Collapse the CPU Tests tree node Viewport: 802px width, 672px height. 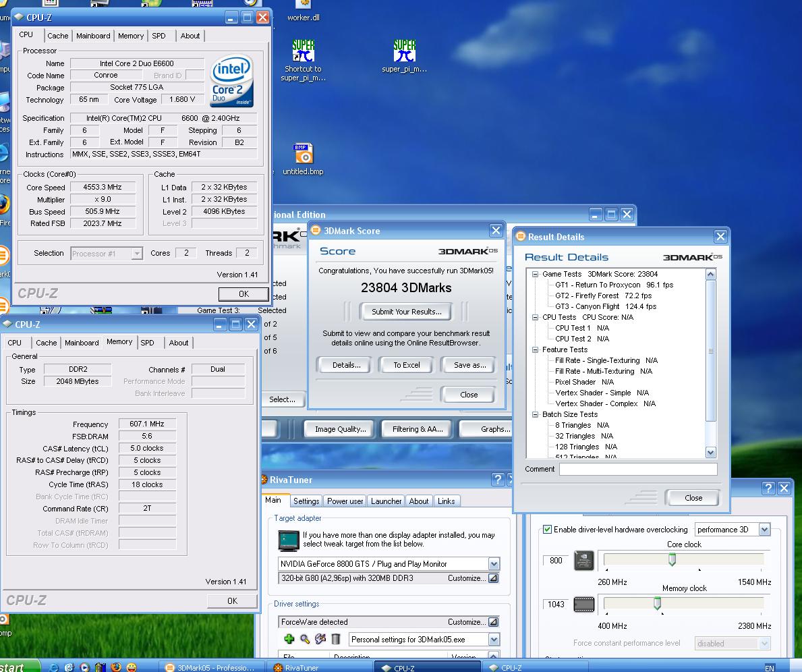(535, 317)
